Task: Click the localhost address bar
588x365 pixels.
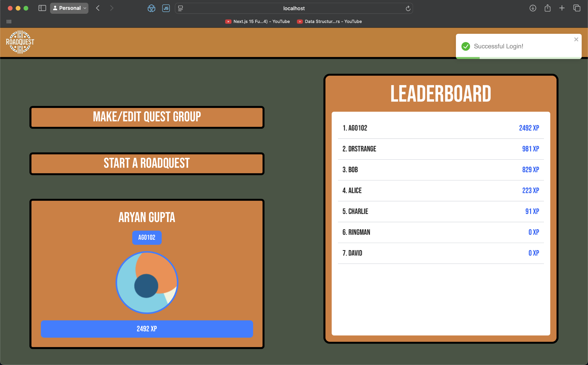Action: (x=294, y=9)
